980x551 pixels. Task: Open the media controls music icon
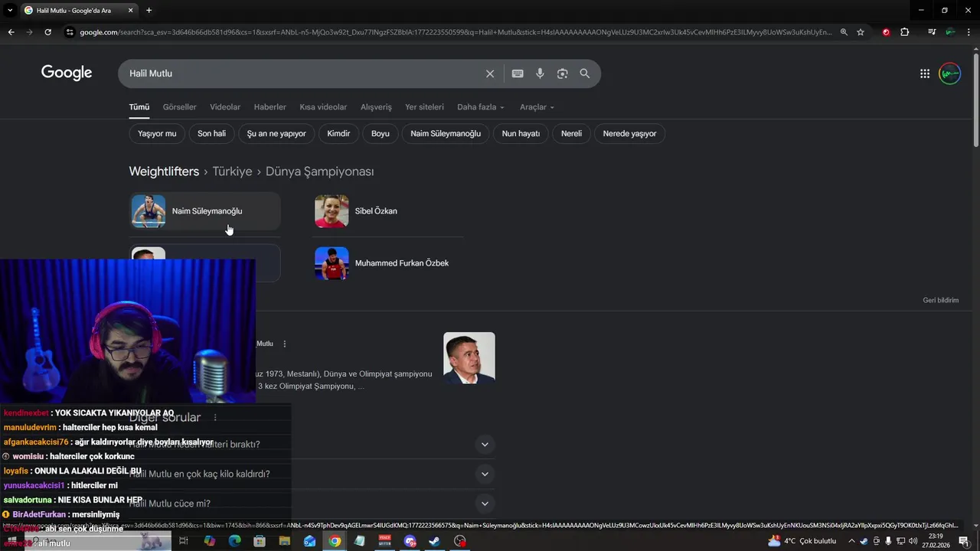tap(932, 32)
